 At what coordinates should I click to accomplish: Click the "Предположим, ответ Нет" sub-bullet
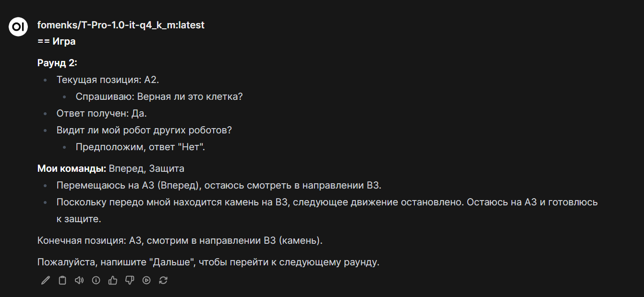[140, 147]
